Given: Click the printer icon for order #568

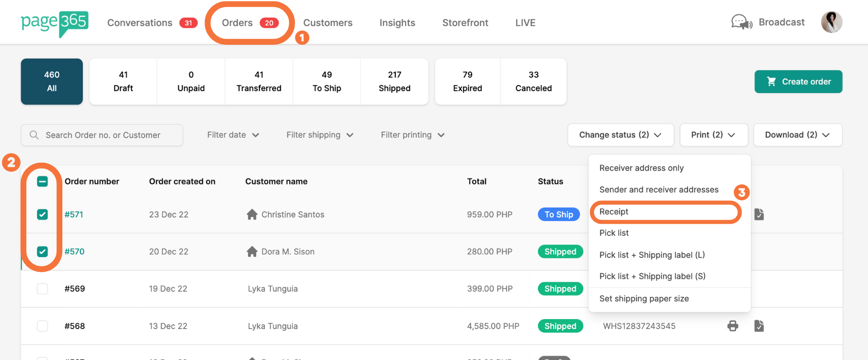Looking at the screenshot, I should (733, 326).
